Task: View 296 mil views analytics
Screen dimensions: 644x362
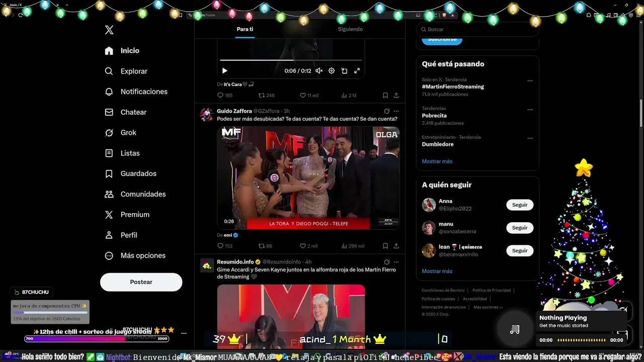Action: tap(352, 246)
